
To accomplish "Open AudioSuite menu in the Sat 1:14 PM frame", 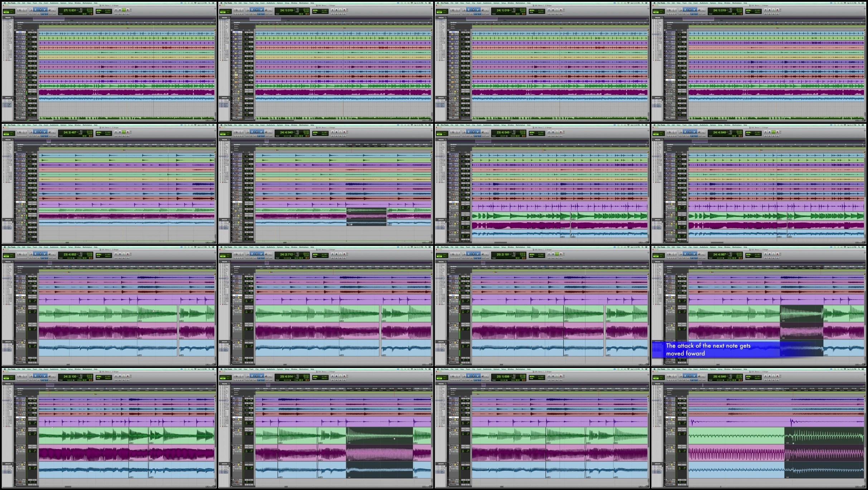I will 54,3.
